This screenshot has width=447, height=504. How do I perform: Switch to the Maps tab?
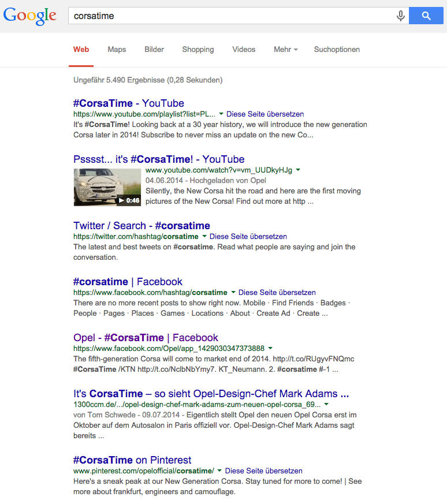[x=117, y=50]
